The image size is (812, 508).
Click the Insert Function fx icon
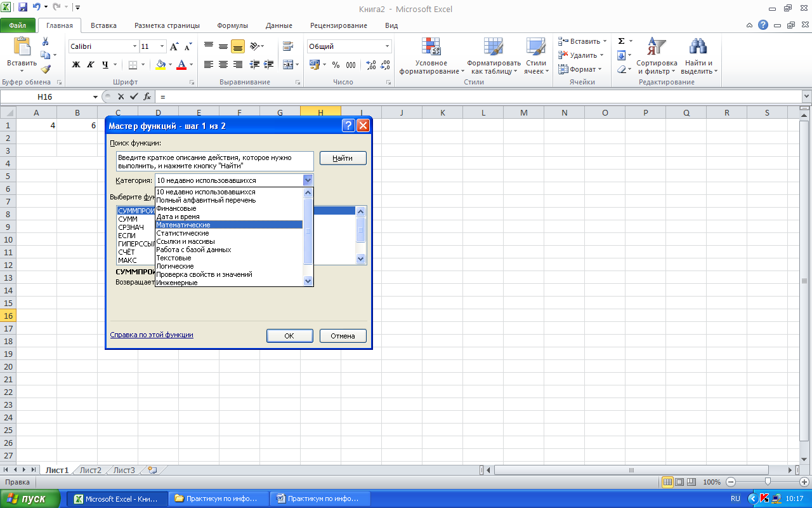tap(147, 97)
